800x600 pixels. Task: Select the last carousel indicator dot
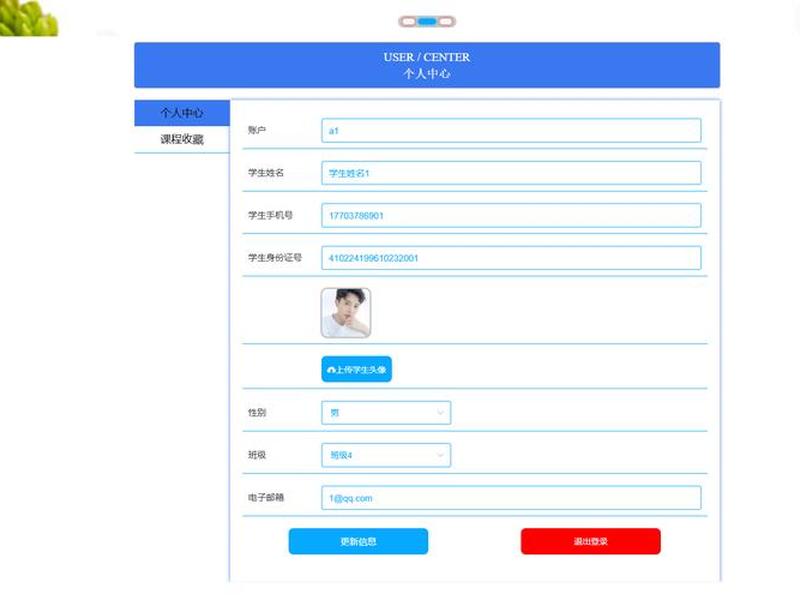(x=446, y=21)
